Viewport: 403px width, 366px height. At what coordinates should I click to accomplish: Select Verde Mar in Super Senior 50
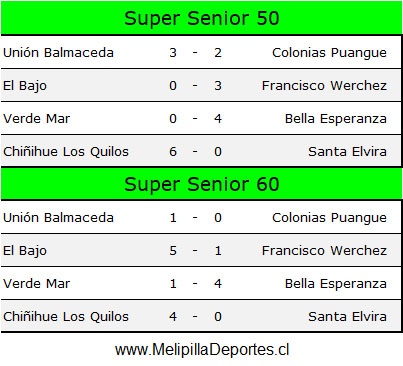pyautogui.click(x=37, y=118)
